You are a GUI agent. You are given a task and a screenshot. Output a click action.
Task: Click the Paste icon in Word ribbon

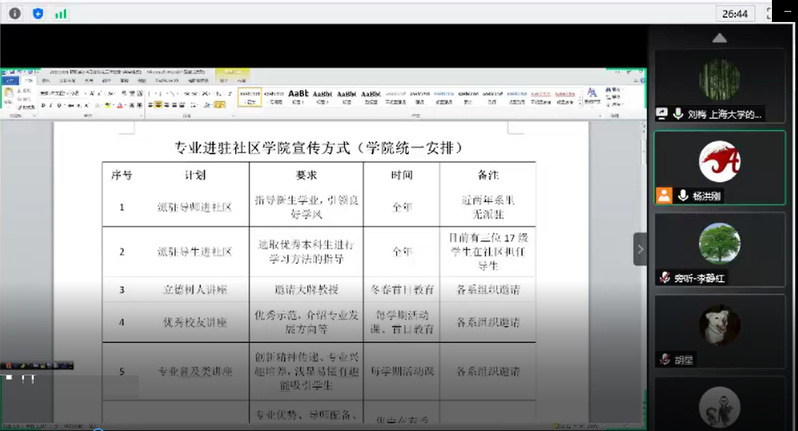point(9,96)
